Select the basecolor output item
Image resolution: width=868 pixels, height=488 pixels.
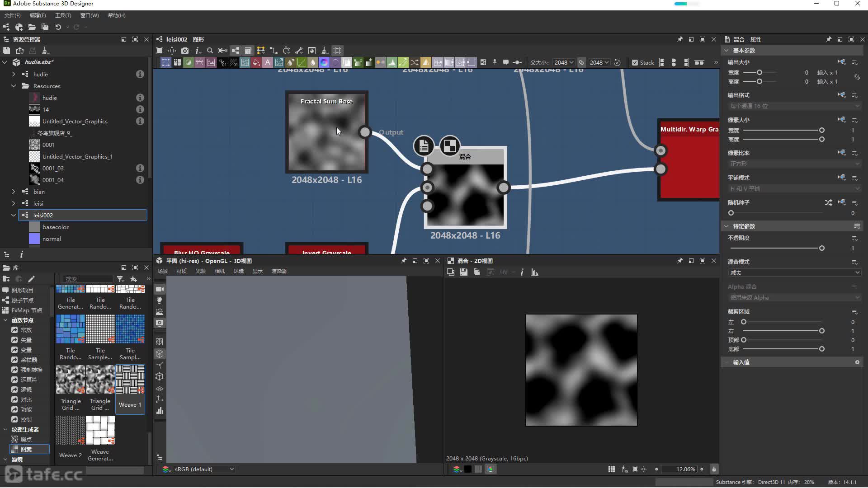[55, 227]
